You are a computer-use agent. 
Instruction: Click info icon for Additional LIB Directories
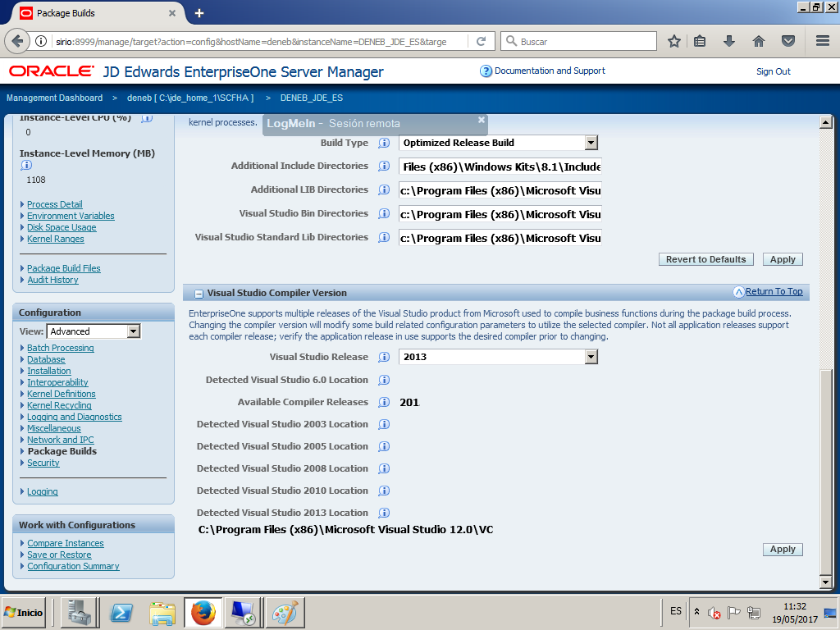(384, 189)
